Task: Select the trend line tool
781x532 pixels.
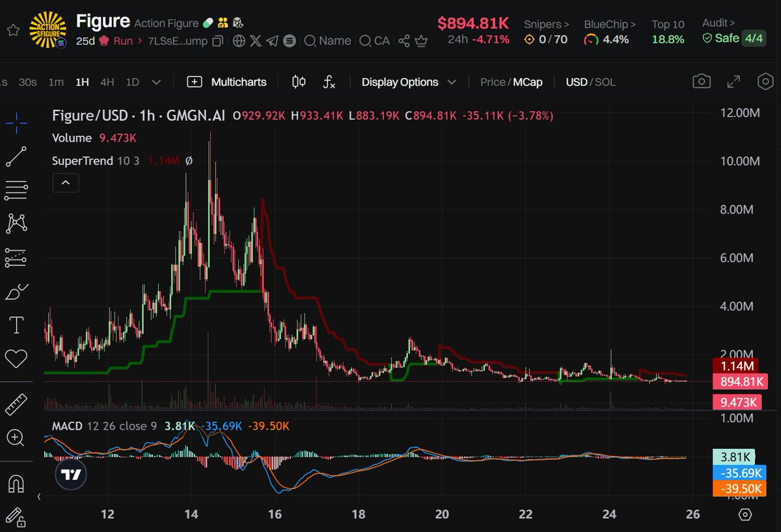Action: (x=16, y=157)
